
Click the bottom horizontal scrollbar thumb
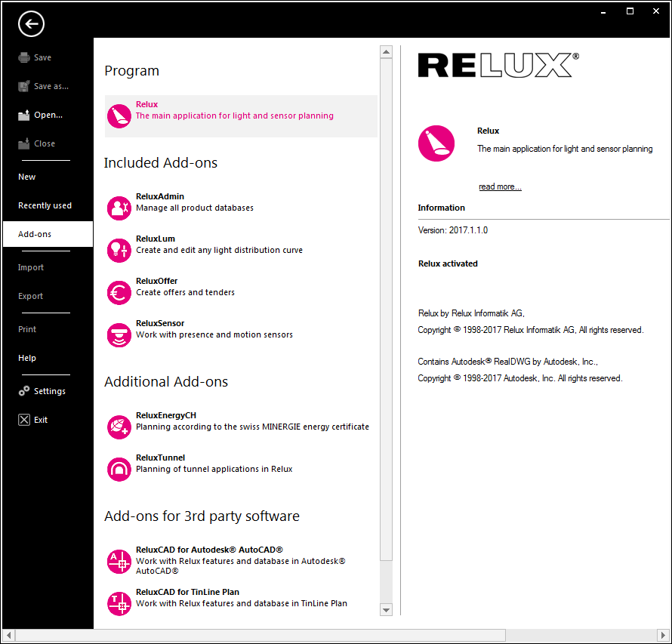[260, 635]
